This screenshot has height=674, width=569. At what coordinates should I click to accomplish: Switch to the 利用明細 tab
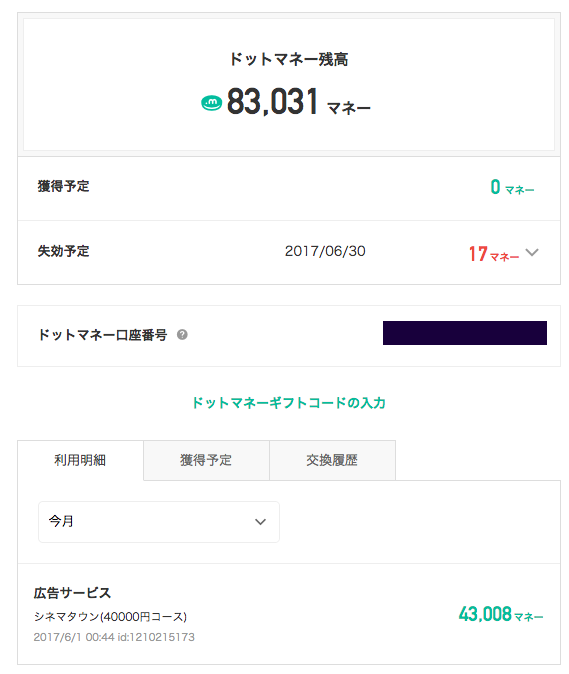pos(80,460)
